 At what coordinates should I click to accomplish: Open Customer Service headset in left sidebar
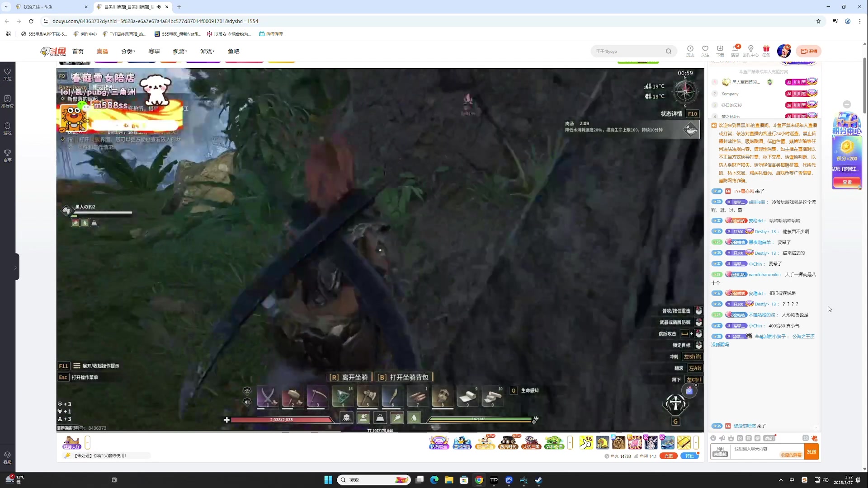pyautogui.click(x=7, y=457)
